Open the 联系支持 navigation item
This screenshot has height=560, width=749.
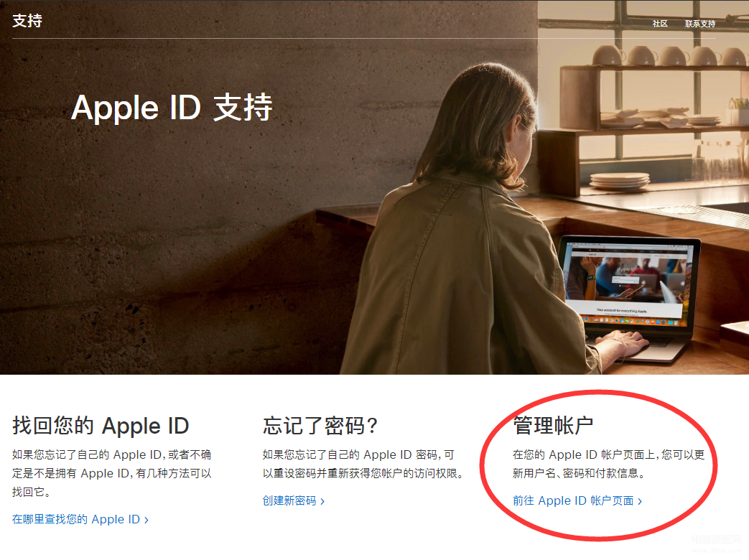[x=699, y=24]
